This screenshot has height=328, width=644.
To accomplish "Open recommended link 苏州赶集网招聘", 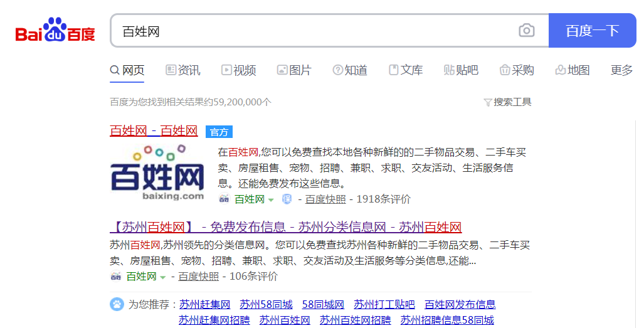I will (x=214, y=320).
